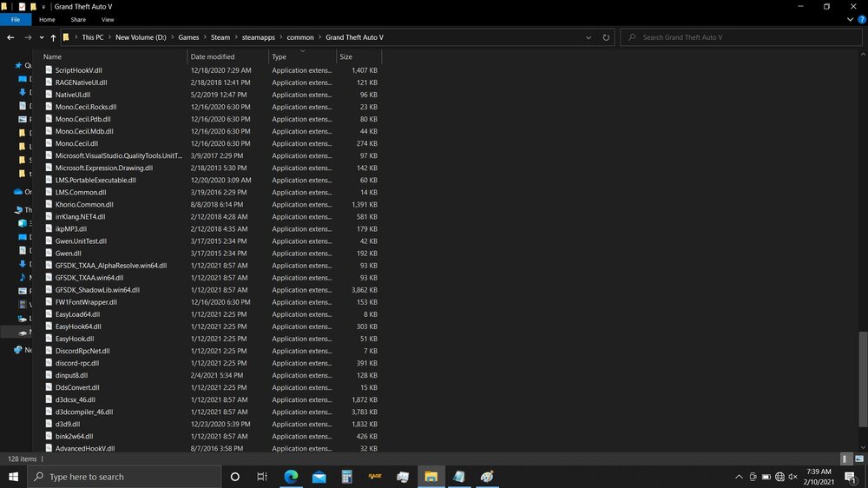868x488 pixels.
Task: Click the file list vertical scrollbar thumb
Action: 863,380
